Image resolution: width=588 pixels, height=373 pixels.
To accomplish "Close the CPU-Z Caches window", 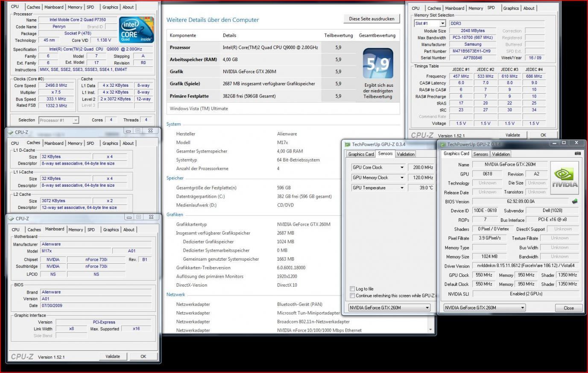I will click(150, 131).
